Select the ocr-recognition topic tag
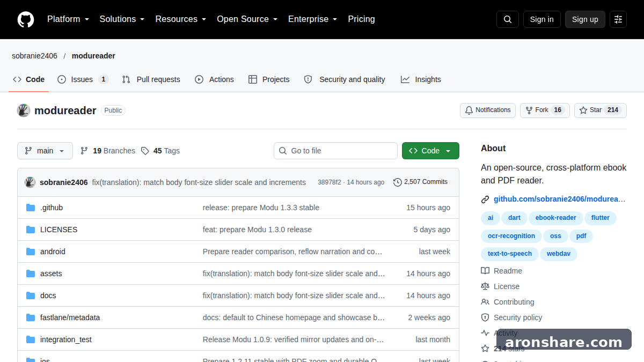Screen dimensions: 644x362 point(511,236)
